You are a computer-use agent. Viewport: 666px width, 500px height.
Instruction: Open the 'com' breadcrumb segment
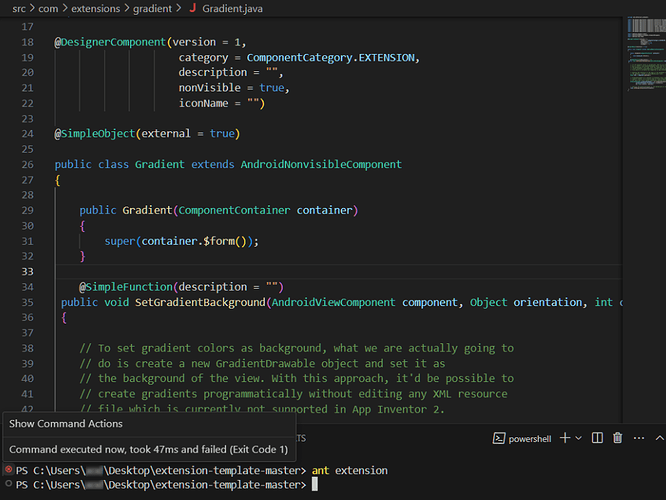(48, 8)
